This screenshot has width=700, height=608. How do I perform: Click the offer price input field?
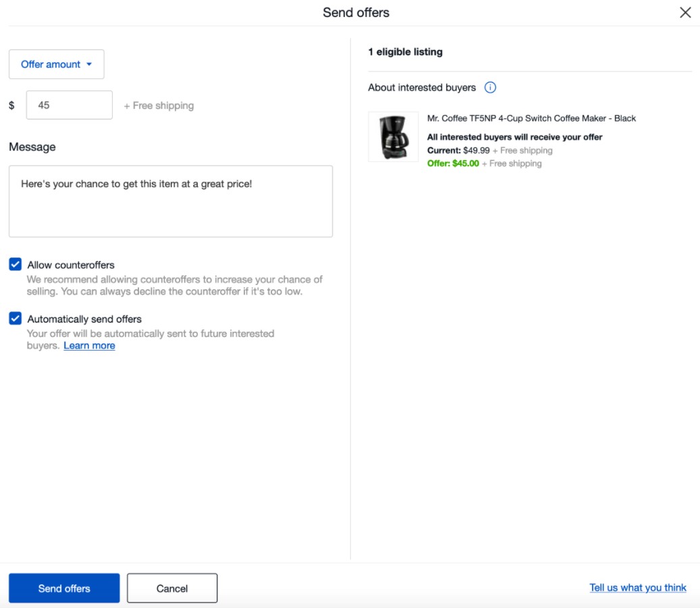click(70, 105)
